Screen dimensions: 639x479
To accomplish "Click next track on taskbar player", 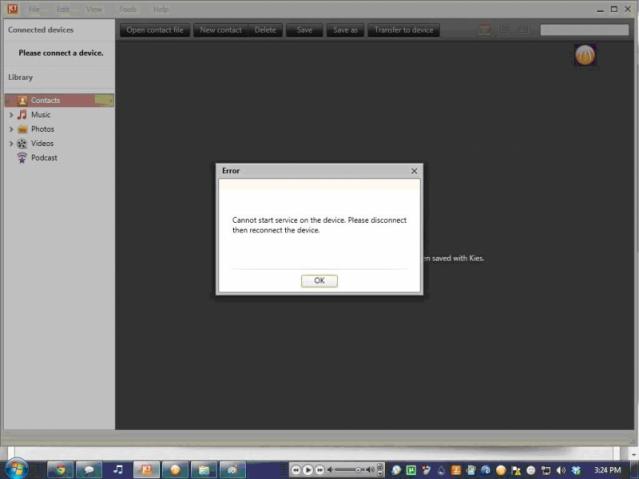I will pyautogui.click(x=320, y=470).
